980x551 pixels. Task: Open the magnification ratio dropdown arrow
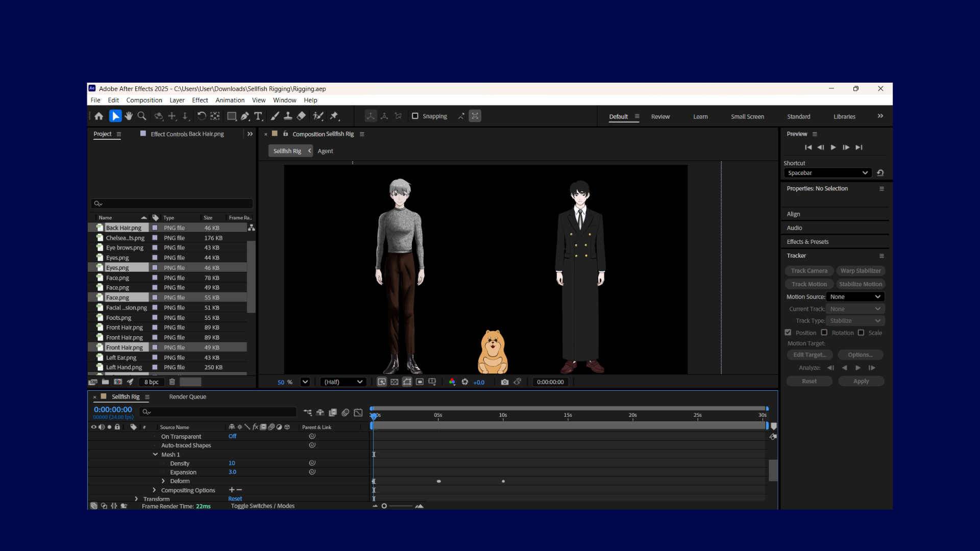pos(305,382)
